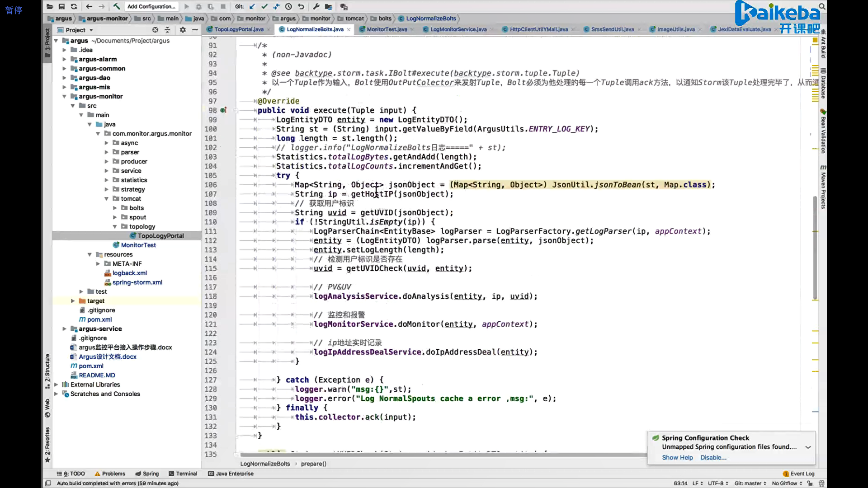The height and width of the screenshot is (488, 868).
Task: Switch to MonitorTest.java editor tab
Action: (x=387, y=29)
